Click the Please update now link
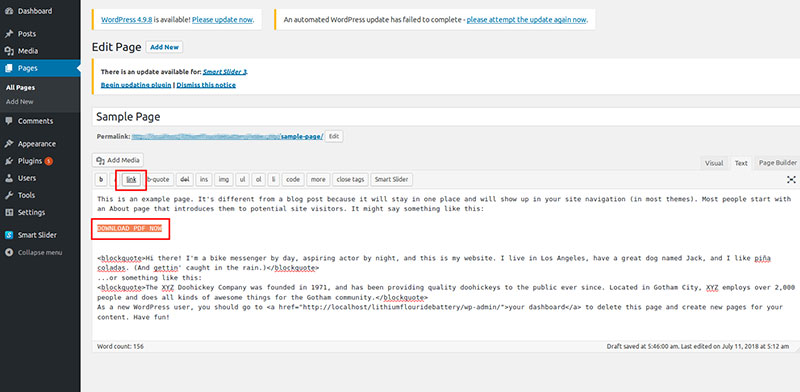 [222, 20]
